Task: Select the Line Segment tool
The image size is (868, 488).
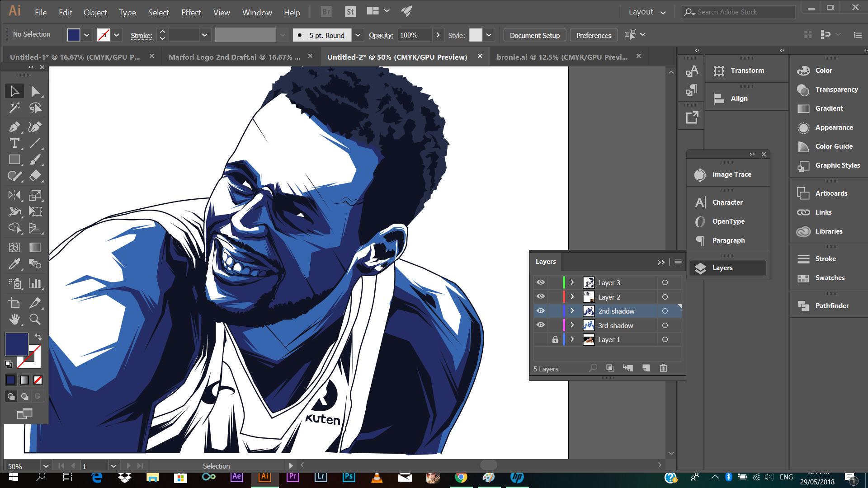Action: pyautogui.click(x=35, y=143)
